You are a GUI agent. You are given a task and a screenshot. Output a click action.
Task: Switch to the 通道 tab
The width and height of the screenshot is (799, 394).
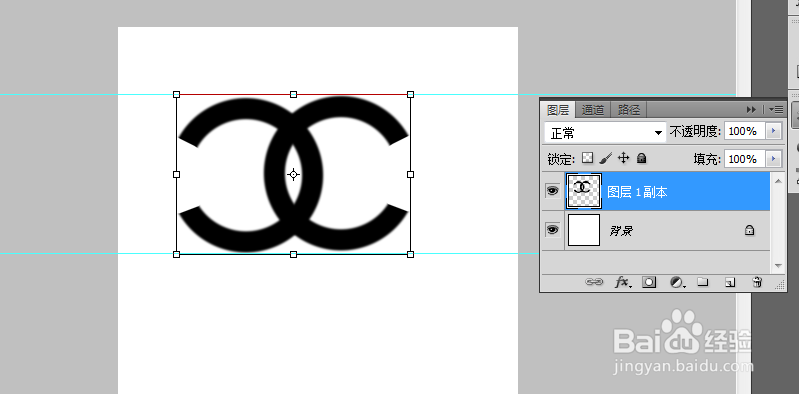point(593,110)
